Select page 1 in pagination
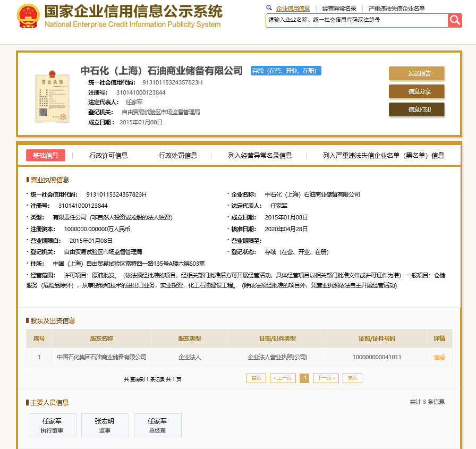This screenshot has width=476, height=449. pyautogui.click(x=304, y=378)
